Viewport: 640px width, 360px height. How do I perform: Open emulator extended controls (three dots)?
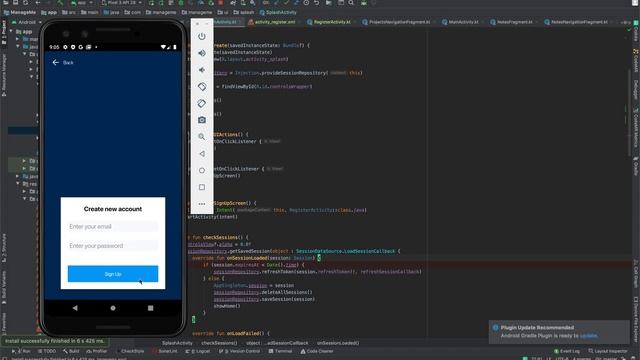tap(202, 204)
